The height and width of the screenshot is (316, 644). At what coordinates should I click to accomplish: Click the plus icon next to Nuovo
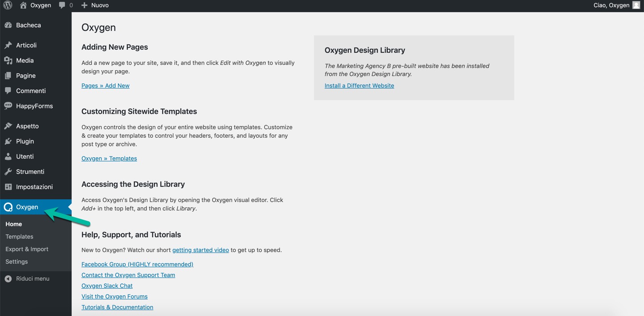pos(85,5)
